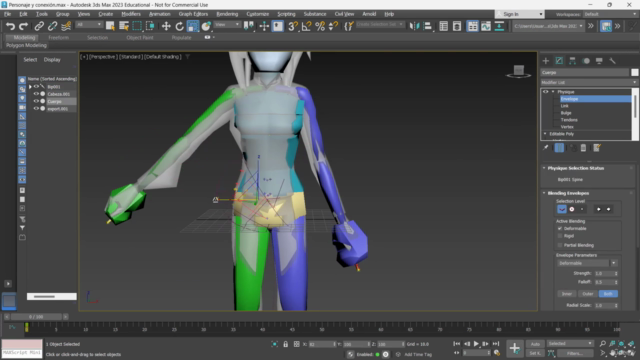The image size is (640, 360).
Task: Open the Modifiers menu
Action: [131, 14]
